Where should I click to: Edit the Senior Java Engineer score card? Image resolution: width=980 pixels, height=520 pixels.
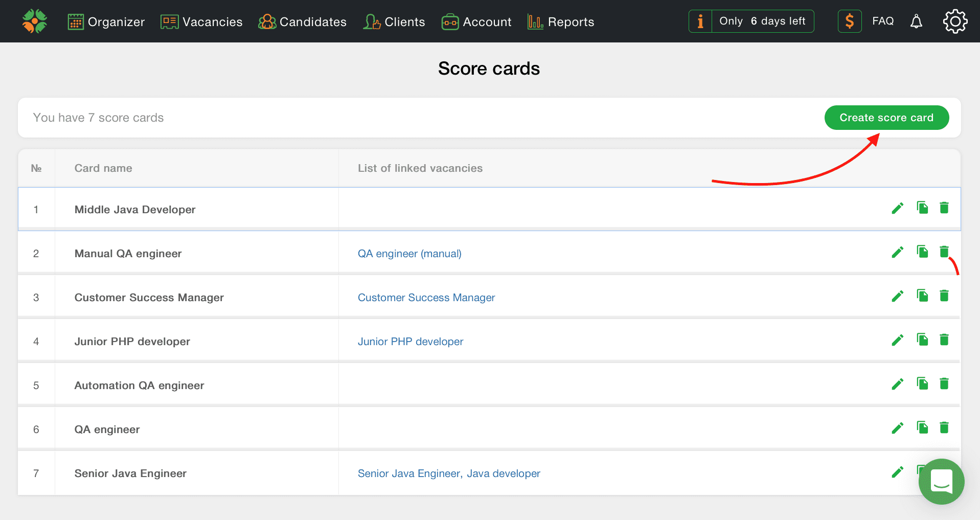897,472
